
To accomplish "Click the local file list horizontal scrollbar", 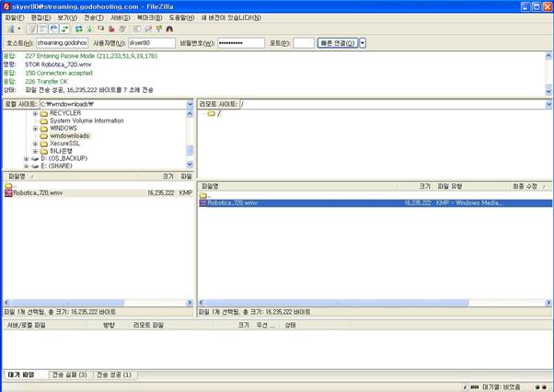I will pos(67,303).
